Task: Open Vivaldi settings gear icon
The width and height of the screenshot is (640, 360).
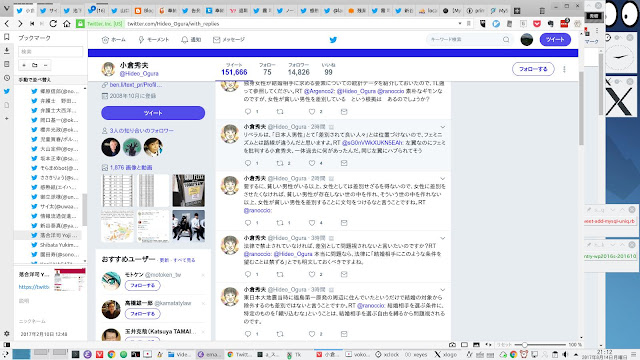Action: pos(7,333)
